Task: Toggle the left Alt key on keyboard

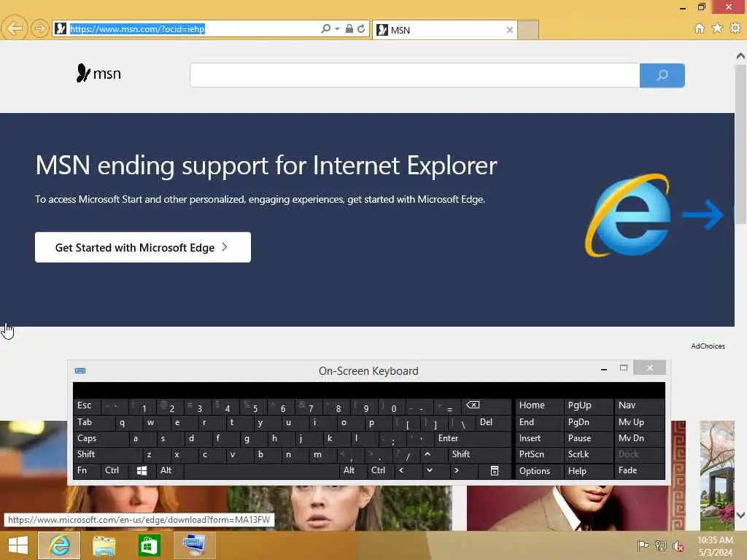Action: point(169,471)
